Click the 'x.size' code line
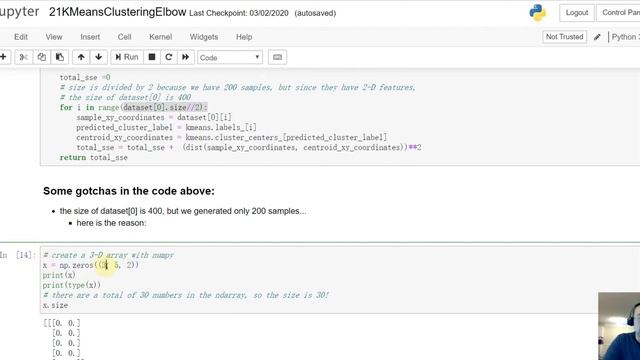 pos(55,305)
